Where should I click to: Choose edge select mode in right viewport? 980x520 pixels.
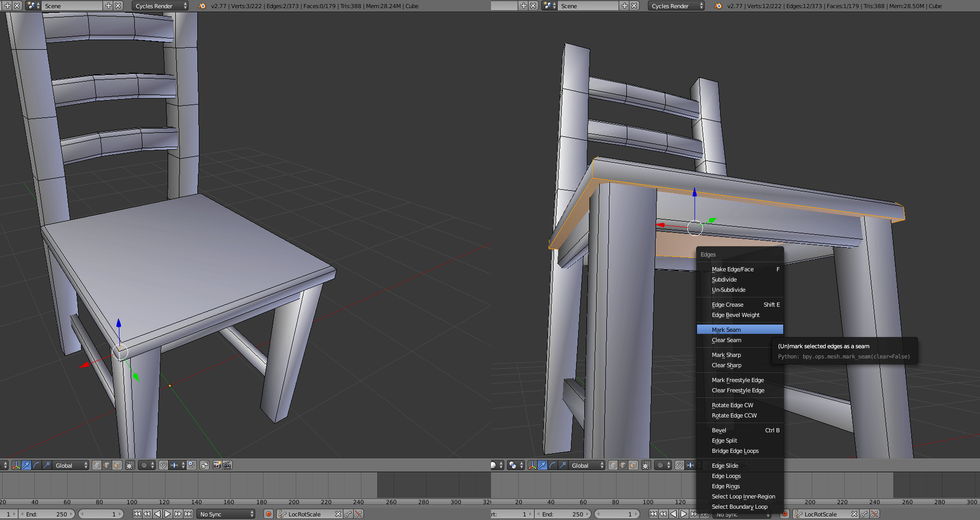click(x=623, y=465)
